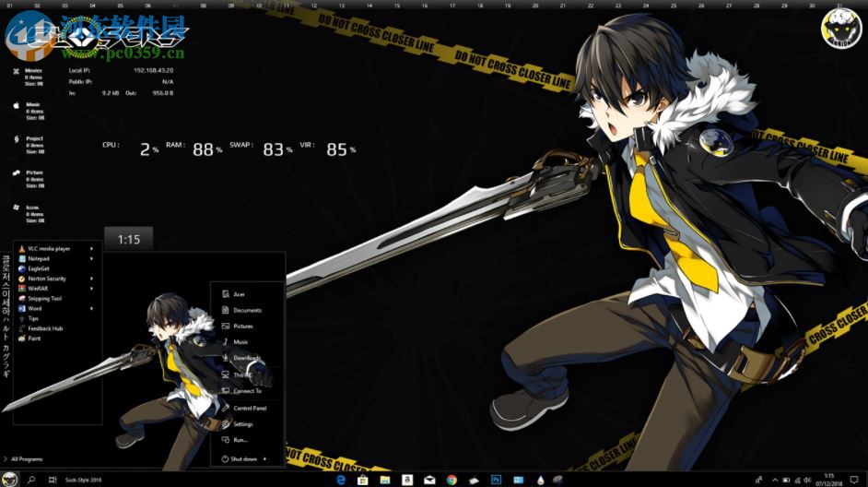This screenshot has width=868, height=487.
Task: Open battery status in system tray
Action: pyautogui.click(x=786, y=480)
